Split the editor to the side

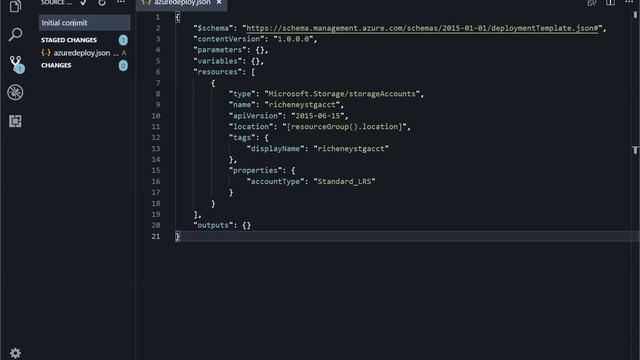[610, 2]
